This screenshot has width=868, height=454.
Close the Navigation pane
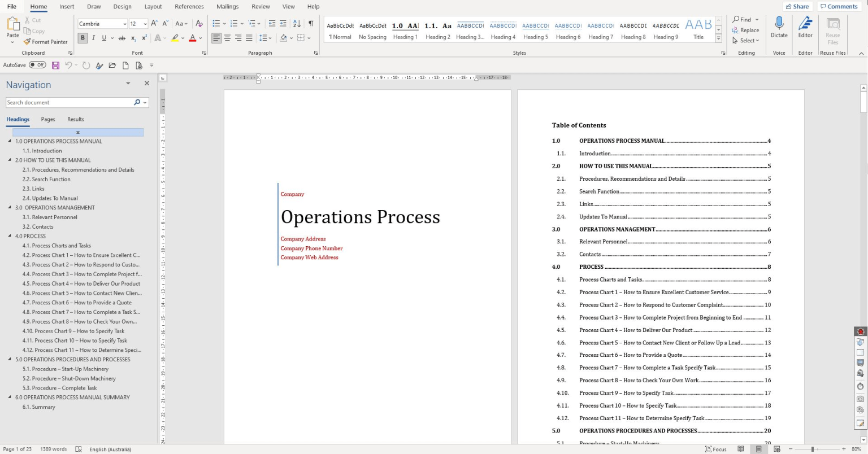[147, 84]
